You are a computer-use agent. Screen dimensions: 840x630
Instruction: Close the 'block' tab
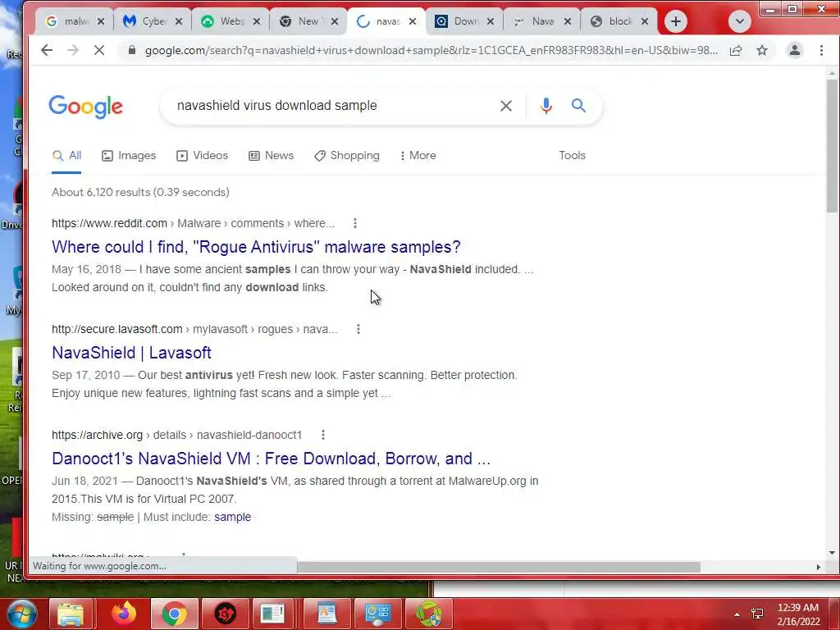pyautogui.click(x=645, y=21)
